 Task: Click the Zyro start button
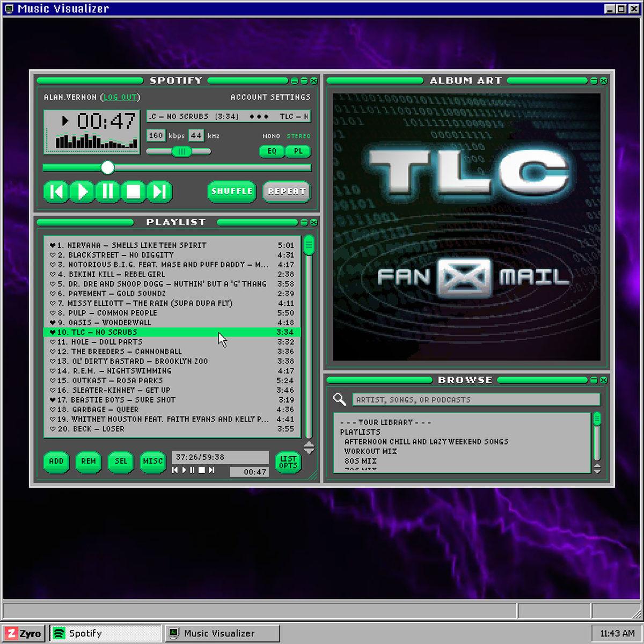click(x=24, y=633)
